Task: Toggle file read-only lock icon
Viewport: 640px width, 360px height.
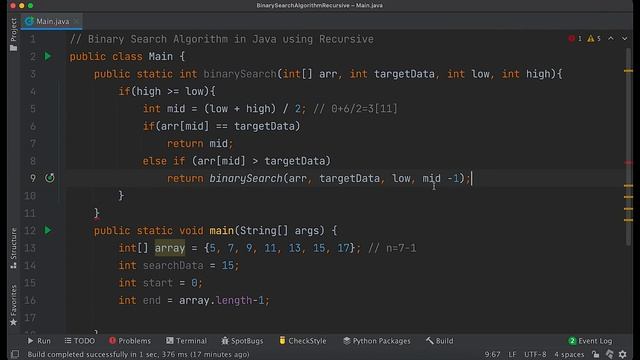Action: [596, 354]
